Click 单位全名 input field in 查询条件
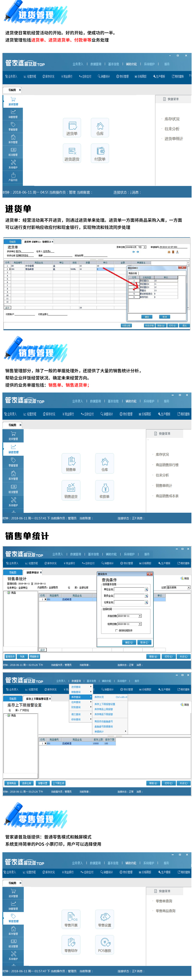194x980 pixels. 129,589
